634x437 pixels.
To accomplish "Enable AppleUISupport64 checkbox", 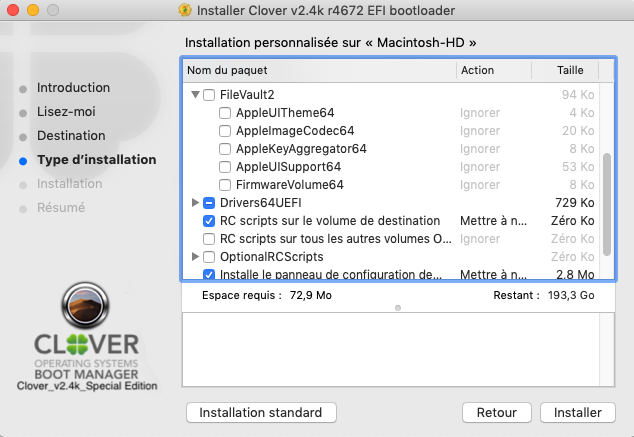I will click(x=225, y=167).
